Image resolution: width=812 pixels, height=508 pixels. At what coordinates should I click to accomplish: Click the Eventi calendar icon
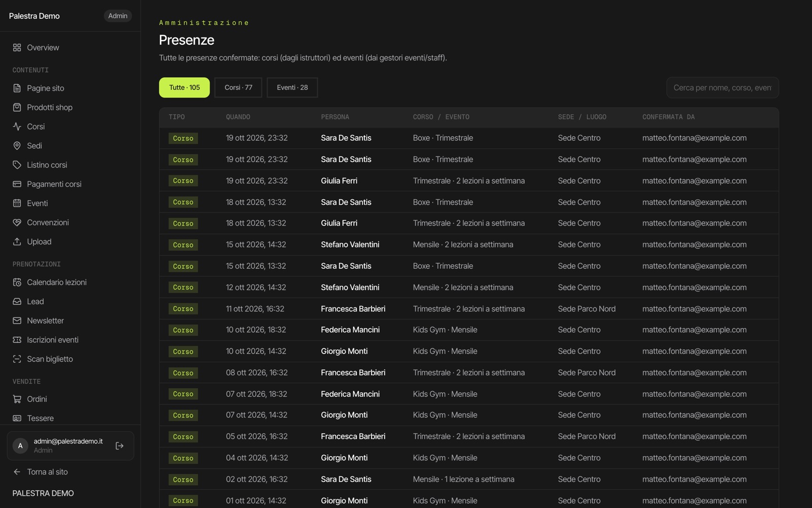(17, 203)
